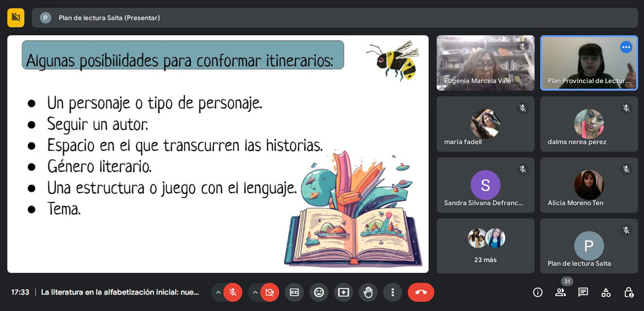Open chat with everyone panel
The height and width of the screenshot is (311, 644).
click(583, 292)
